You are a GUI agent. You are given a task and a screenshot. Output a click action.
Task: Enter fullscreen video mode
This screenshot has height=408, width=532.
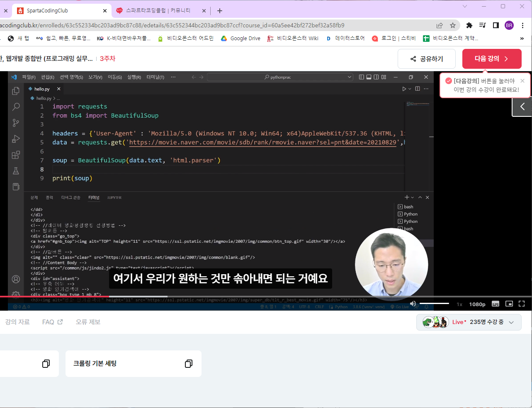click(522, 304)
